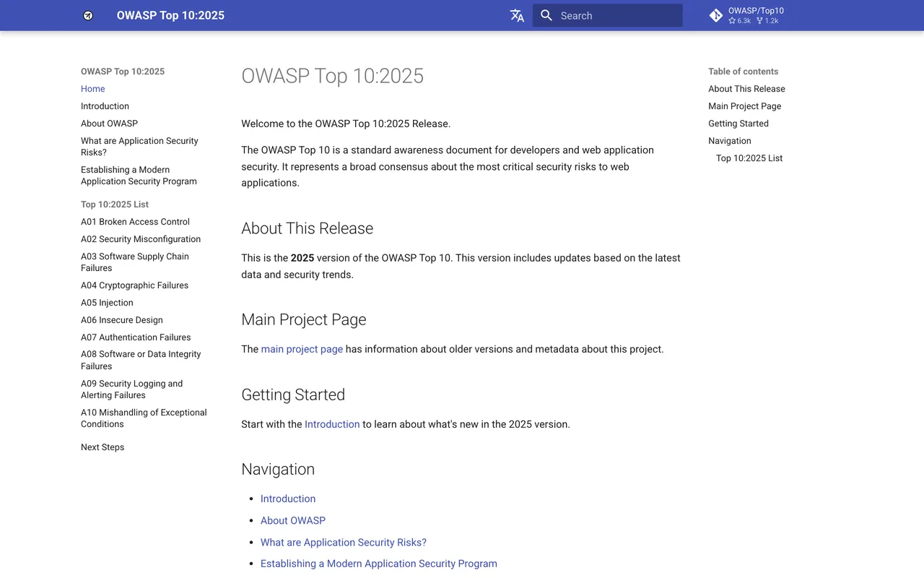
Task: Click Establishing a Modern Application Security Program bullet link
Action: pos(379,564)
